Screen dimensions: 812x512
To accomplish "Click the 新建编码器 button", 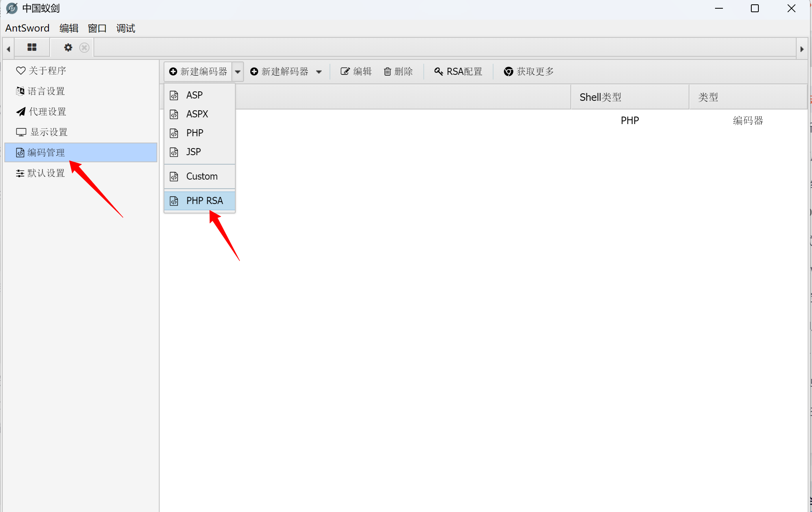I will click(198, 71).
